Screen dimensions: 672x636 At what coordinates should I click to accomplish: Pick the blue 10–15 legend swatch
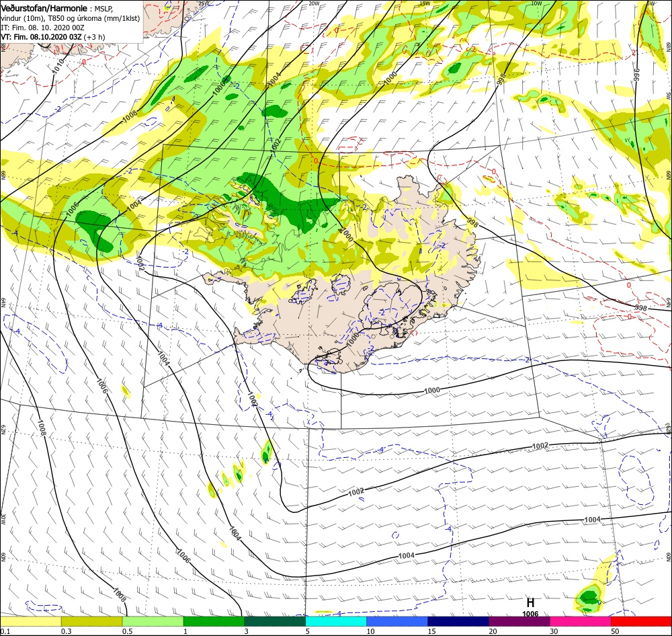pos(397,621)
